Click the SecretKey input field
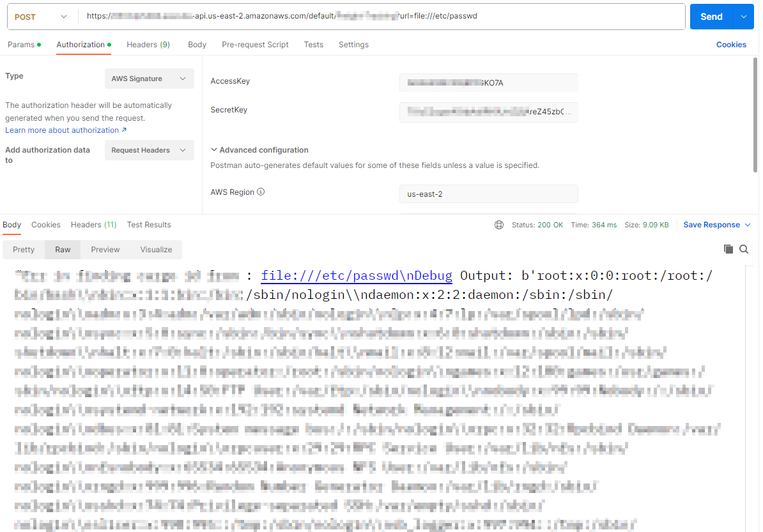 pos(489,112)
